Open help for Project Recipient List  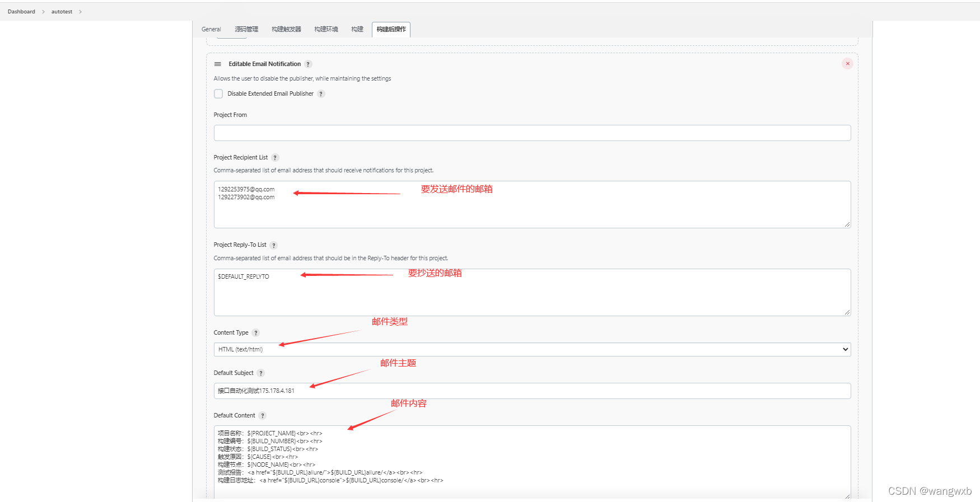[x=275, y=158]
